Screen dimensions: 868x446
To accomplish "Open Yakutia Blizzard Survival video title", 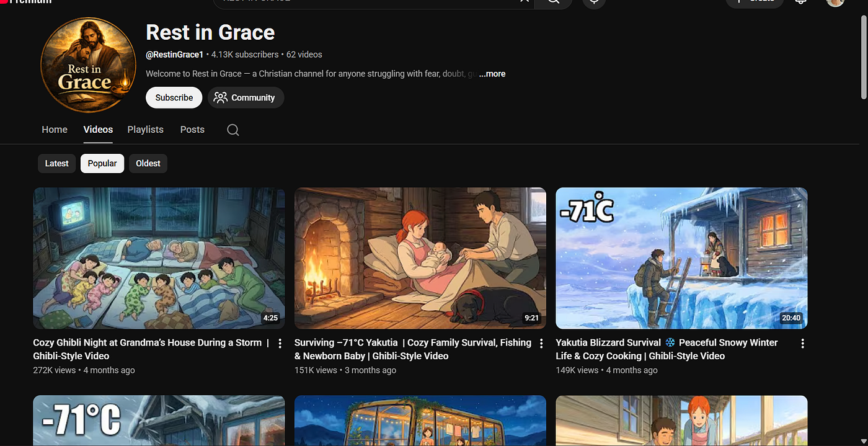I will point(666,349).
